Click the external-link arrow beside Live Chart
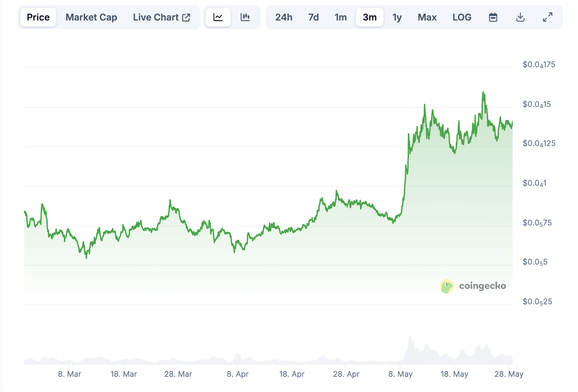 186,17
